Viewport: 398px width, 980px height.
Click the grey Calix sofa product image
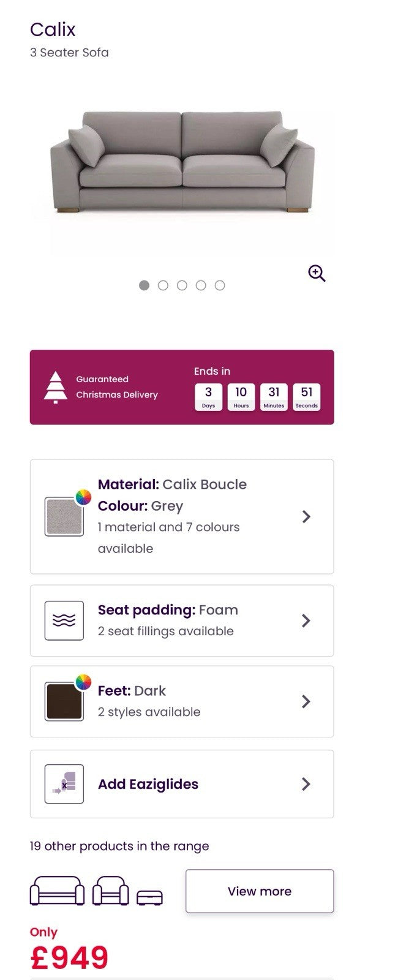pos(182,162)
